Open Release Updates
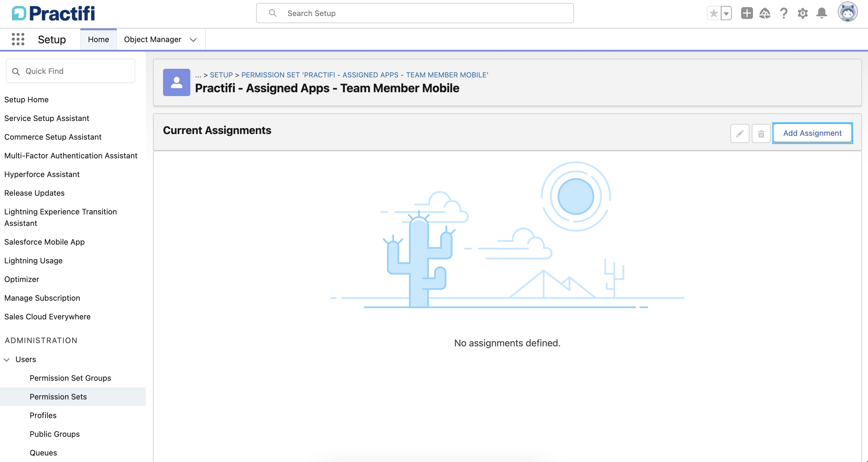Viewport: 868px width, 462px height. click(x=34, y=193)
